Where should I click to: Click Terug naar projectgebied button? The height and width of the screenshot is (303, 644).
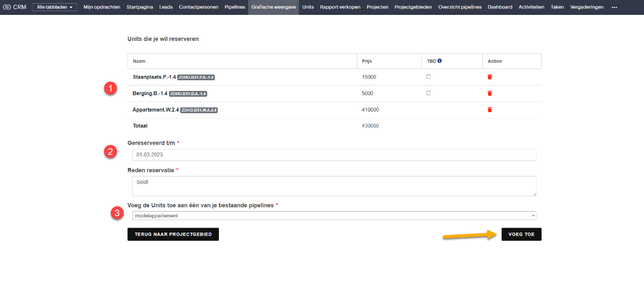tap(173, 234)
